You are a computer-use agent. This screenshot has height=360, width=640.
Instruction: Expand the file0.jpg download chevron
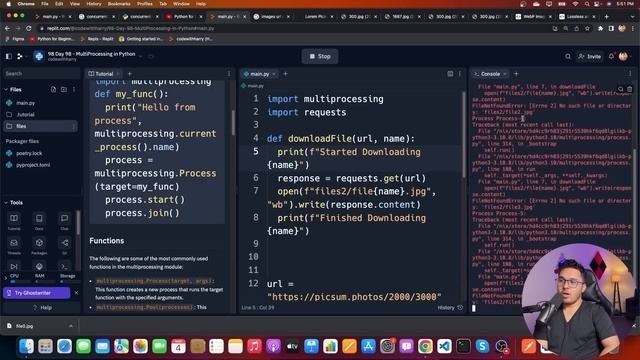click(71, 326)
